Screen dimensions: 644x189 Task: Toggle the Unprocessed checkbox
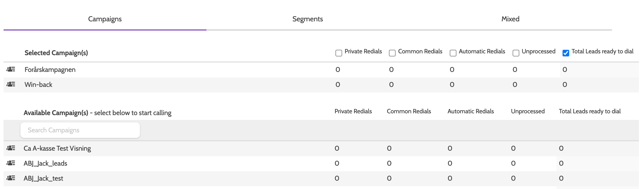click(516, 53)
